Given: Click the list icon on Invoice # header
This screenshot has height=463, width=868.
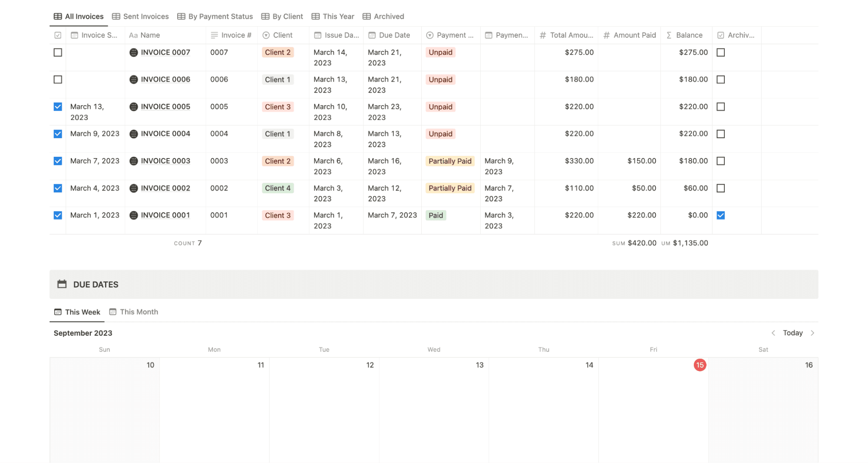Looking at the screenshot, I should 214,35.
